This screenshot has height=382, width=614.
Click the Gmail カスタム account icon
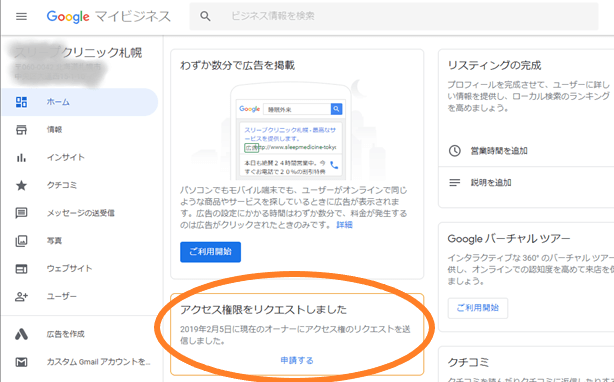coord(21,362)
